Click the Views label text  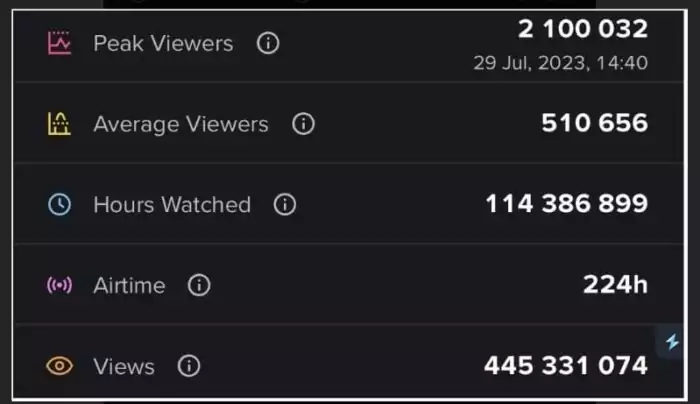pos(124,366)
